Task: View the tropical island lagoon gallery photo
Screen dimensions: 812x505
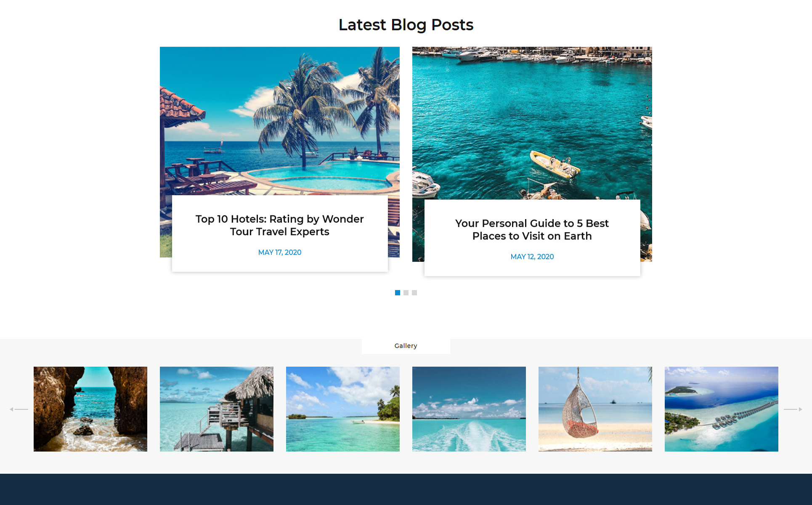Action: point(343,409)
